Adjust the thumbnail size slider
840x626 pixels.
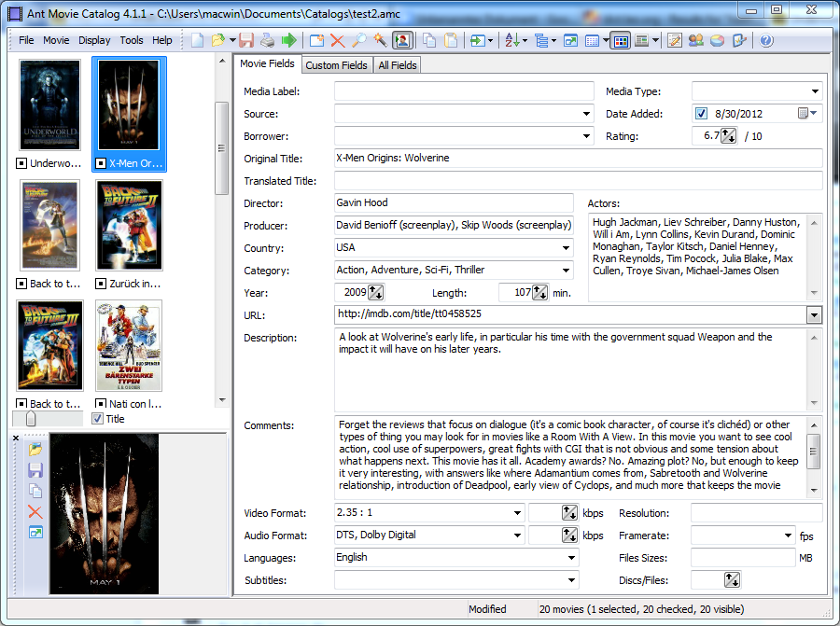coord(31,418)
